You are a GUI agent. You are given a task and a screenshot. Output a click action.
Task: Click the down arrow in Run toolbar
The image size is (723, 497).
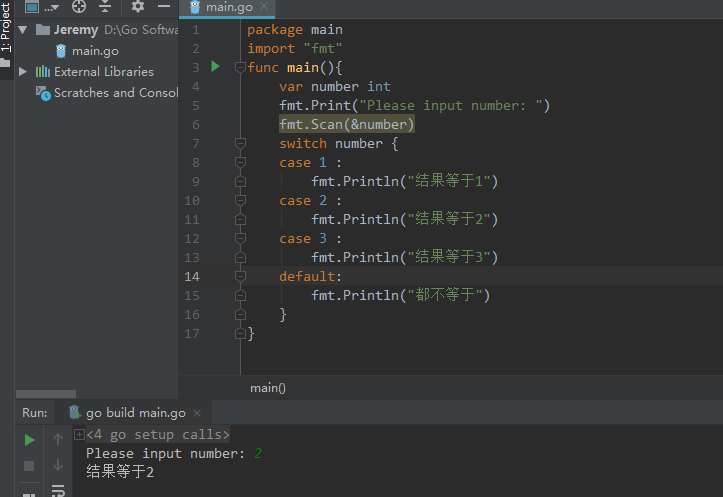click(58, 465)
